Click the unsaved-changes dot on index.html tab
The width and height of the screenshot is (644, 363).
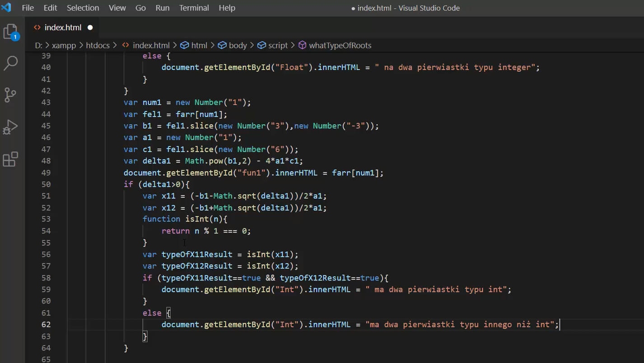[x=90, y=28]
